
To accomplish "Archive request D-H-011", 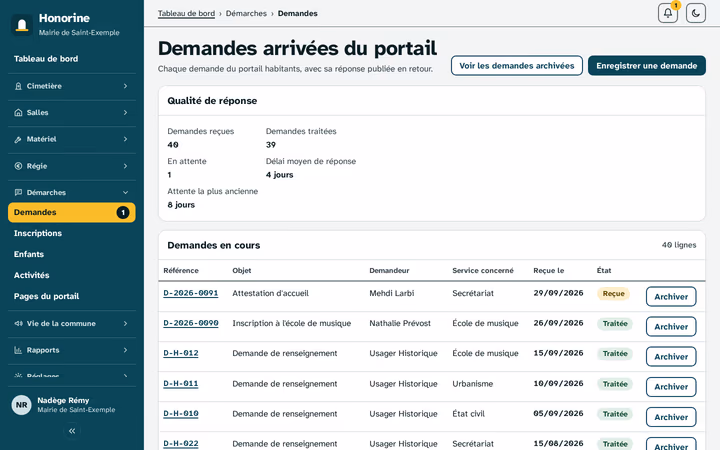I will [x=671, y=387].
